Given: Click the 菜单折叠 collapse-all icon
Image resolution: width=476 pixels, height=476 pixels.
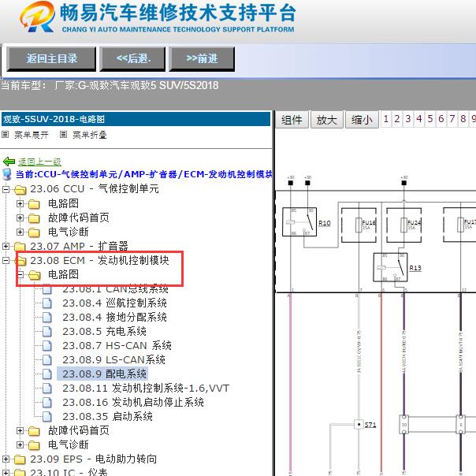Looking at the screenshot, I should (x=63, y=135).
